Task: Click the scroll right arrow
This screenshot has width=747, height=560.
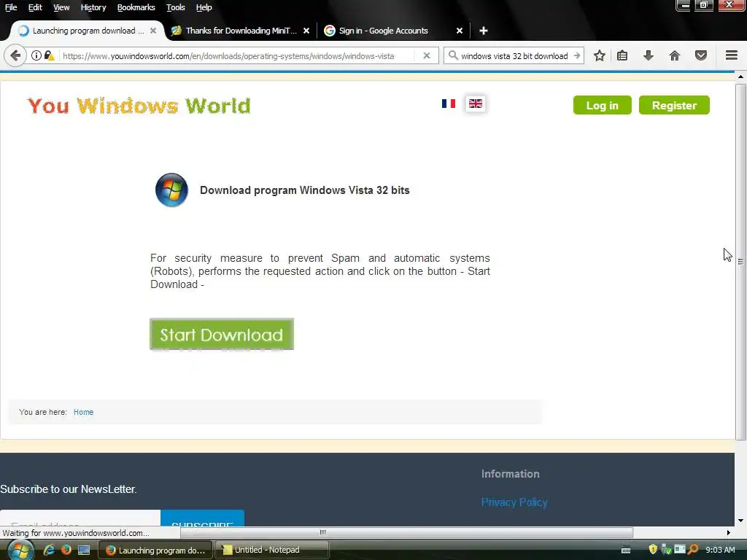Action: pyautogui.click(x=728, y=532)
